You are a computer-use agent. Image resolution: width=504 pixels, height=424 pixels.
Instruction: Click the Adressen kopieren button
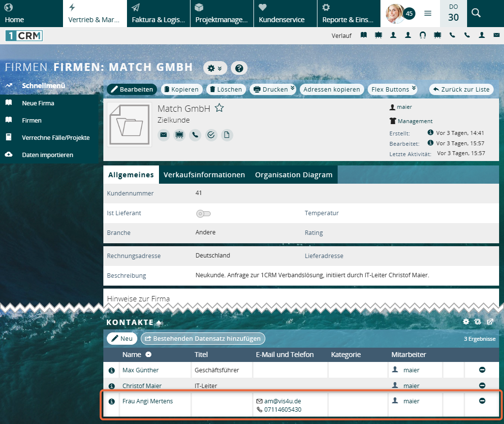(332, 90)
